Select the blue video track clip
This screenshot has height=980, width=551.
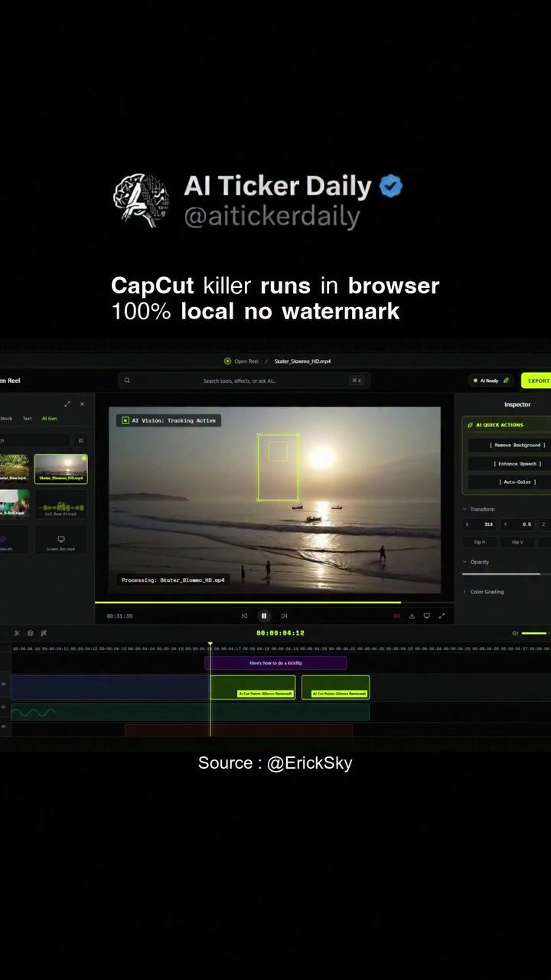pyautogui.click(x=111, y=687)
